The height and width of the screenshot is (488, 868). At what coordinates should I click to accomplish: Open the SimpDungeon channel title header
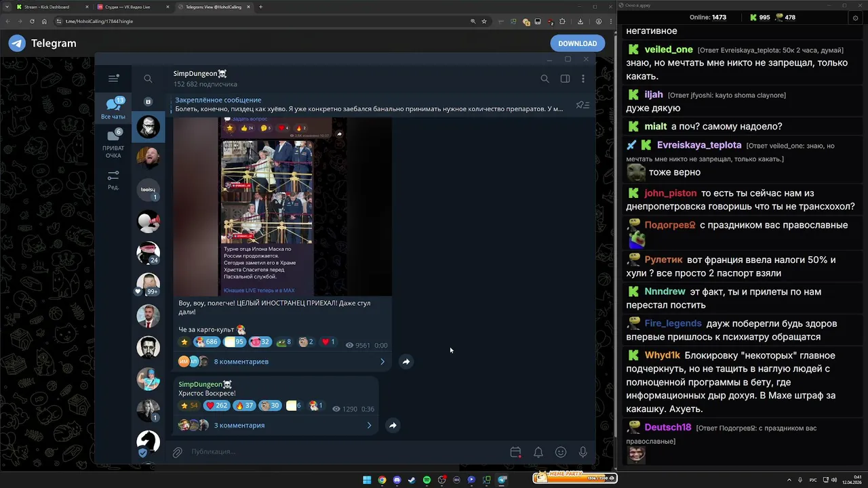point(200,74)
